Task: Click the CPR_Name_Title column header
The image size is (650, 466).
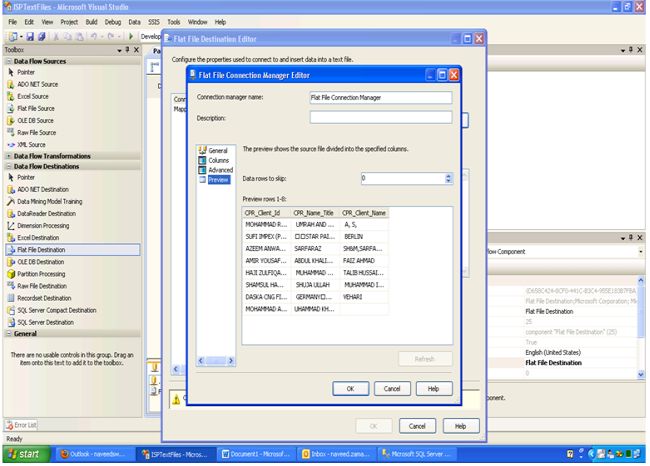Action: (x=315, y=213)
